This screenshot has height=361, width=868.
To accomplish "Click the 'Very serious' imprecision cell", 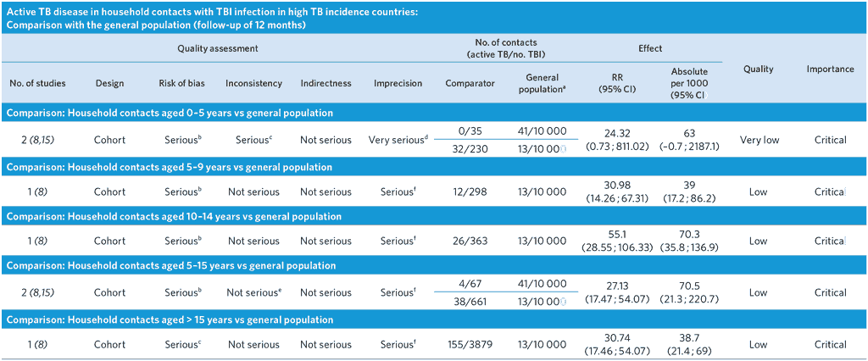I will pyautogui.click(x=398, y=140).
